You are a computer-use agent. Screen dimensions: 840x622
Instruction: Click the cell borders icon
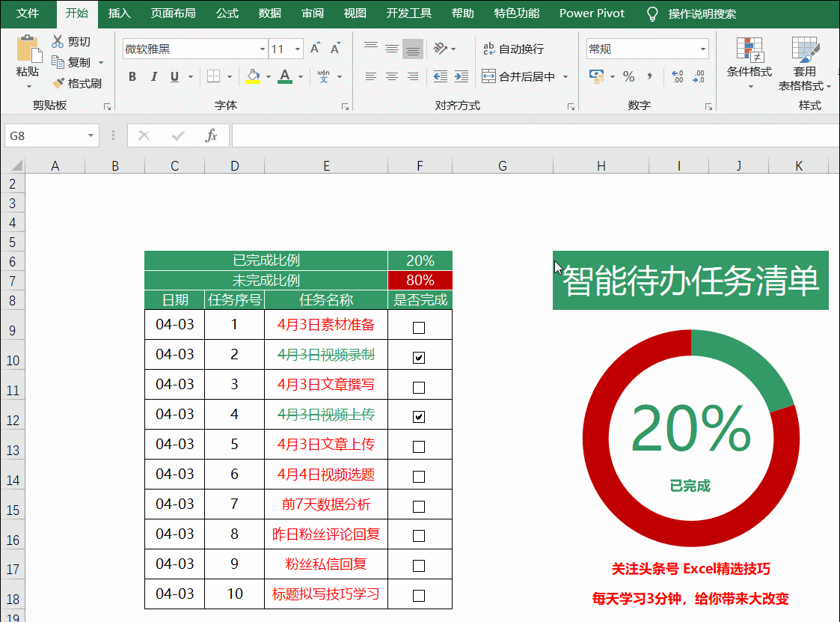[x=213, y=76]
